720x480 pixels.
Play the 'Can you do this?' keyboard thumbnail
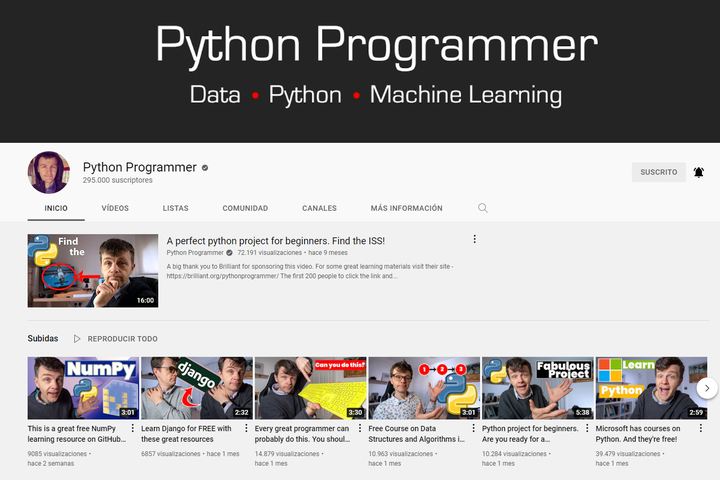point(310,388)
